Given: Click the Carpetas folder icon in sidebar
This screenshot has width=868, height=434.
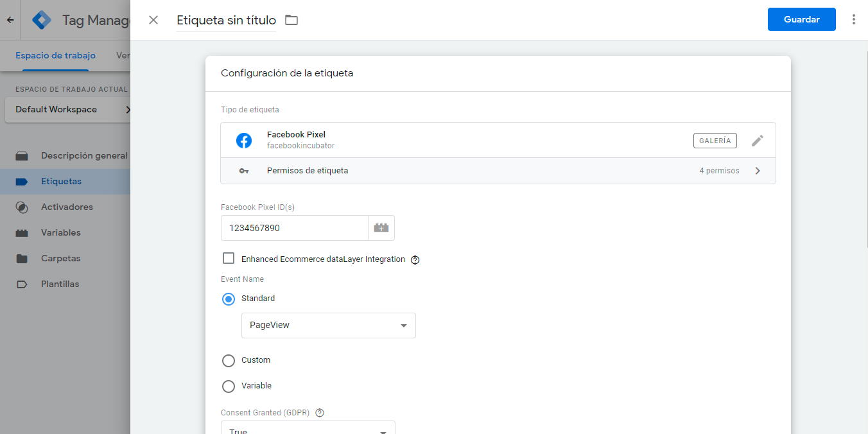Looking at the screenshot, I should 22,258.
